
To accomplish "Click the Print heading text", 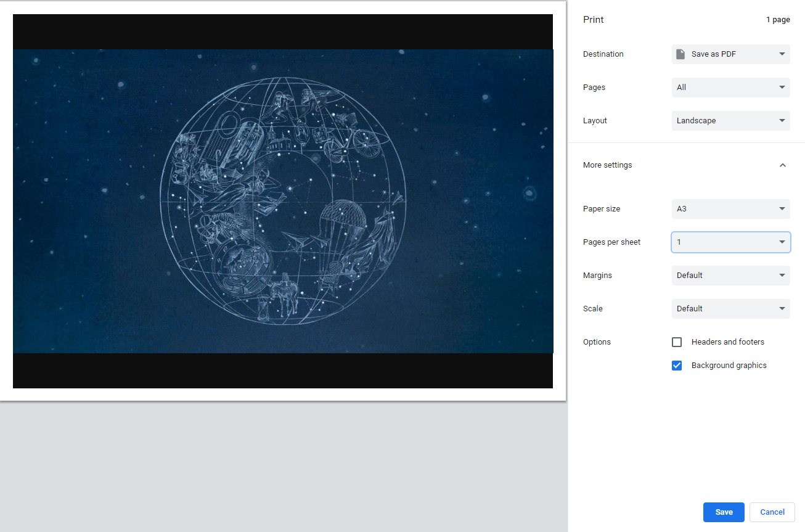I will (x=594, y=20).
